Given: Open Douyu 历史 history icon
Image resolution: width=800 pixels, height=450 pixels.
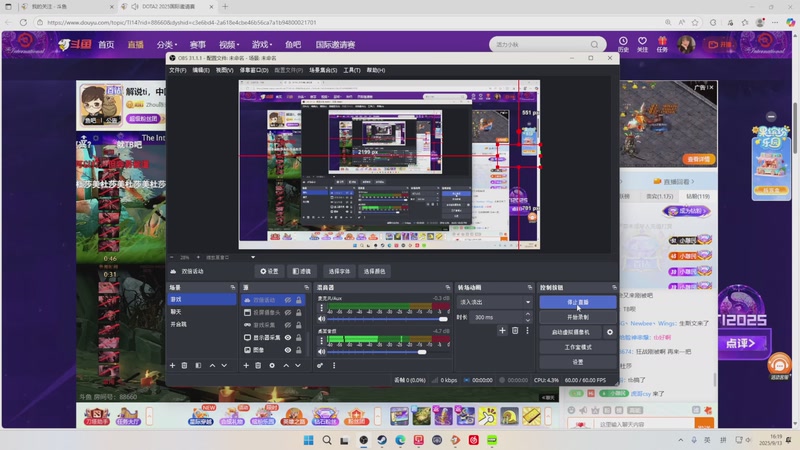Looking at the screenshot, I should [623, 44].
